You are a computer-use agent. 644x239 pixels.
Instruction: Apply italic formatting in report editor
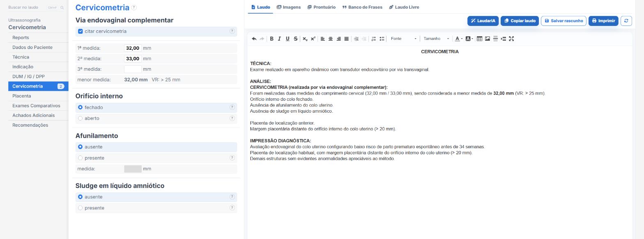pyautogui.click(x=279, y=39)
